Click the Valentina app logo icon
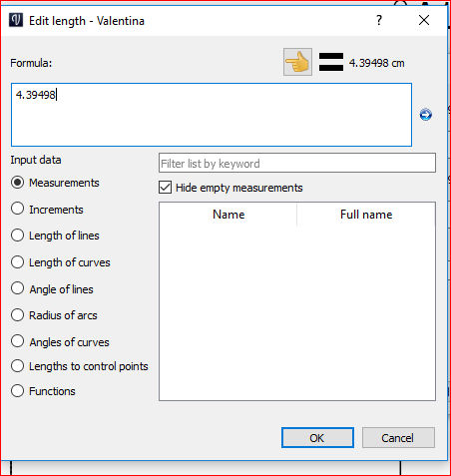Viewport: 451px width, 476px height. (x=16, y=20)
